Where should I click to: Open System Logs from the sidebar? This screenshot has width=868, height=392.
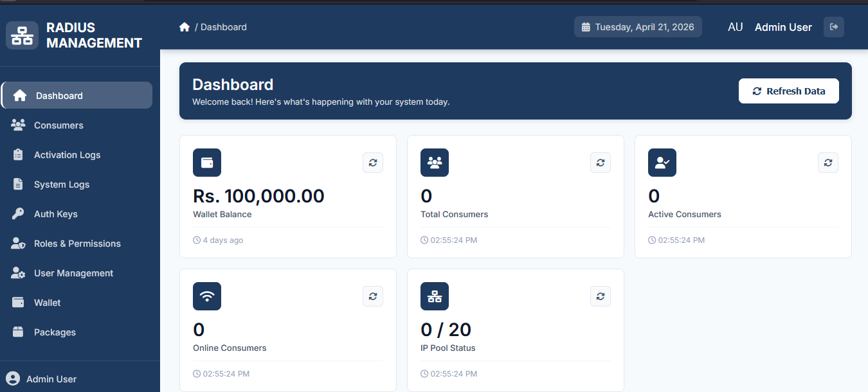coord(77,184)
